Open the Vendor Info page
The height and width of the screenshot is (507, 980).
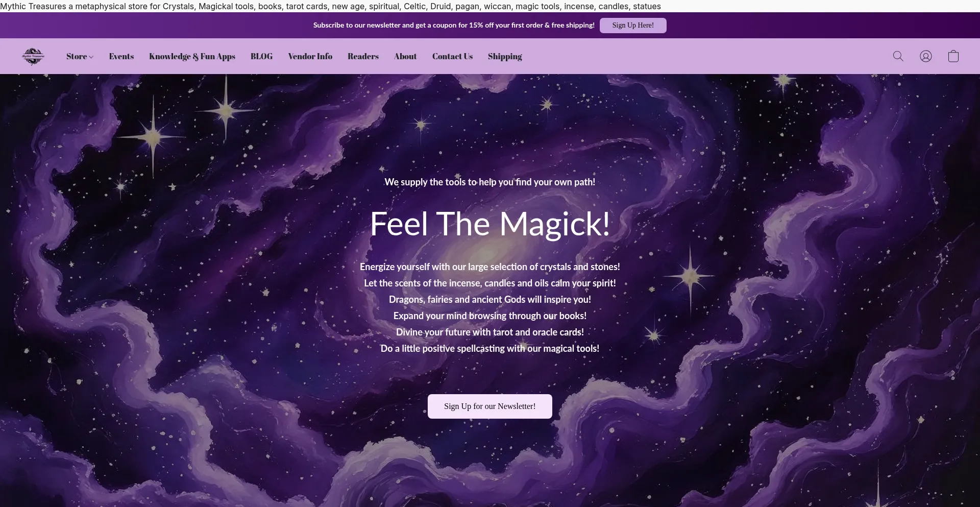tap(310, 56)
